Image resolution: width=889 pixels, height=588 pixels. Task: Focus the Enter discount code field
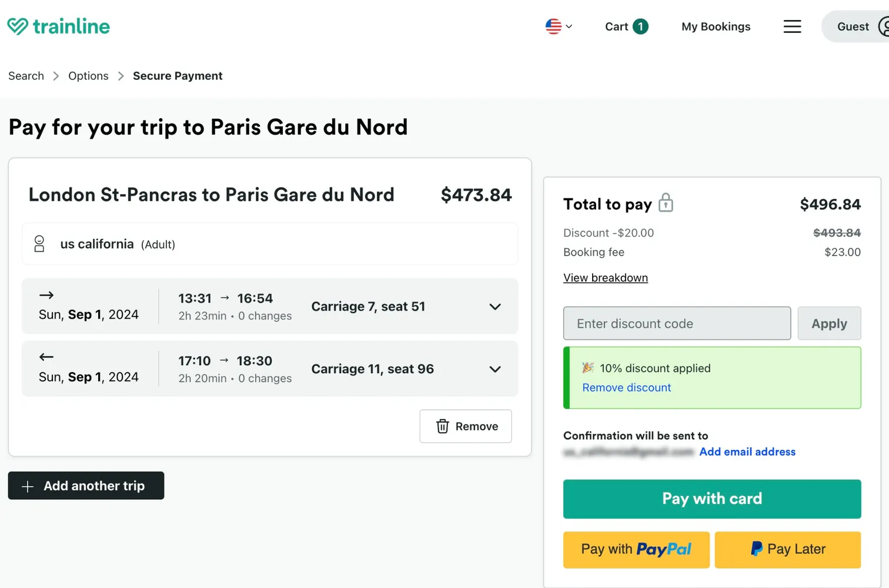click(x=676, y=323)
